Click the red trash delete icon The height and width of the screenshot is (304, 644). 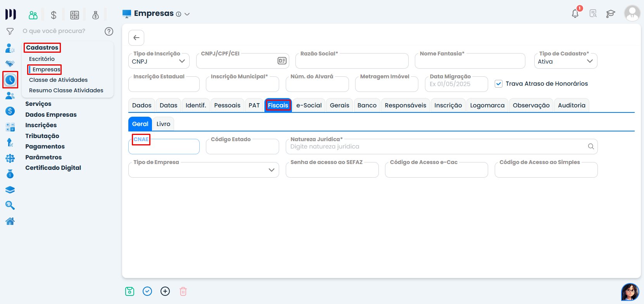[183, 291]
